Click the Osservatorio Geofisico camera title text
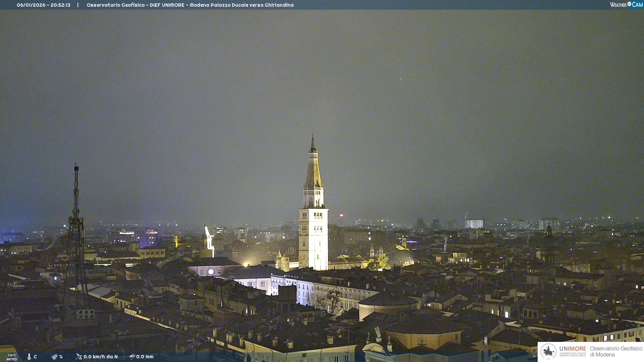Image resolution: width=644 pixels, height=362 pixels. (190, 5)
